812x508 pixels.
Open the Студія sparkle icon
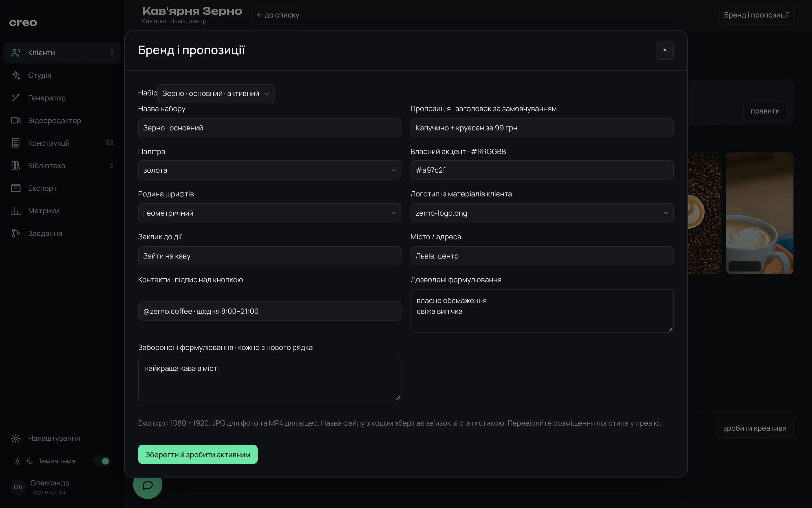click(16, 75)
